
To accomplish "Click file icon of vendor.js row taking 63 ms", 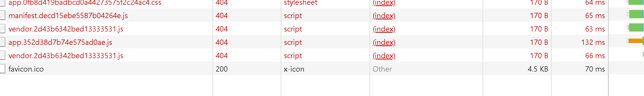I will [x=2, y=28].
